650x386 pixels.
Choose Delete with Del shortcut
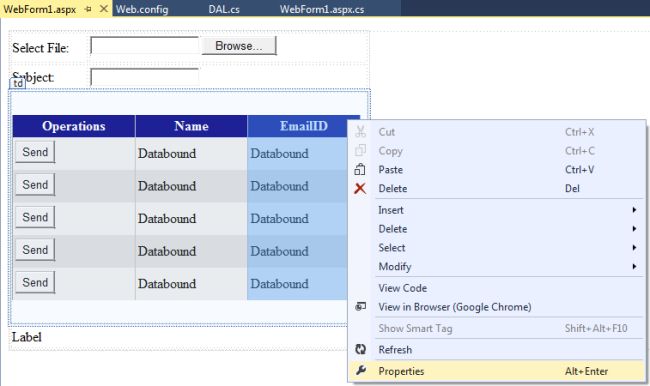coord(496,188)
